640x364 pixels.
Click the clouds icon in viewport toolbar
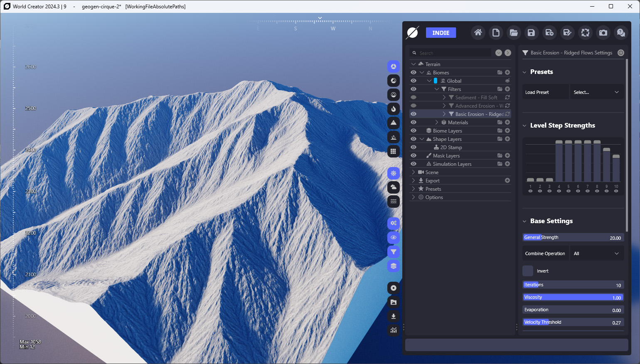[x=394, y=187]
